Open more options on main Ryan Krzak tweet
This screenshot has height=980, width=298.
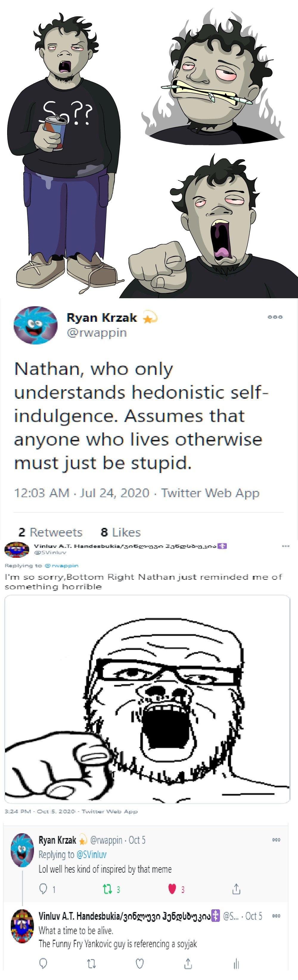click(275, 317)
